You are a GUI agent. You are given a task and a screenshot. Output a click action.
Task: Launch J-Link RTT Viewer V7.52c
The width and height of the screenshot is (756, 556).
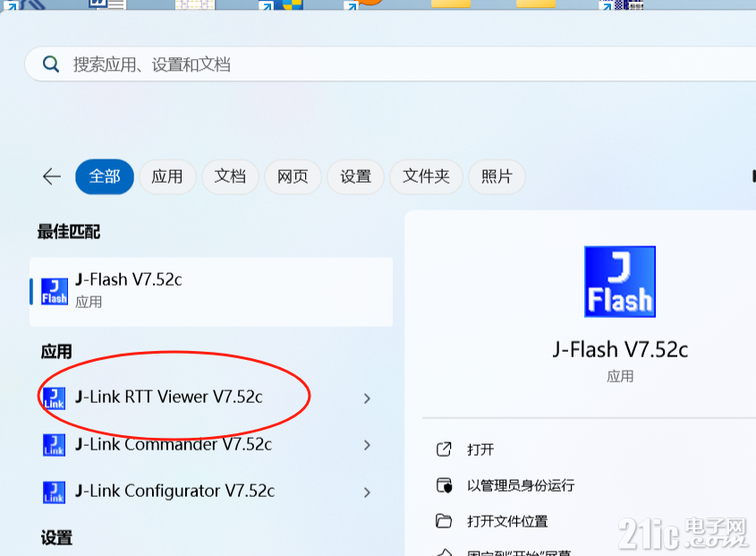pos(169,397)
